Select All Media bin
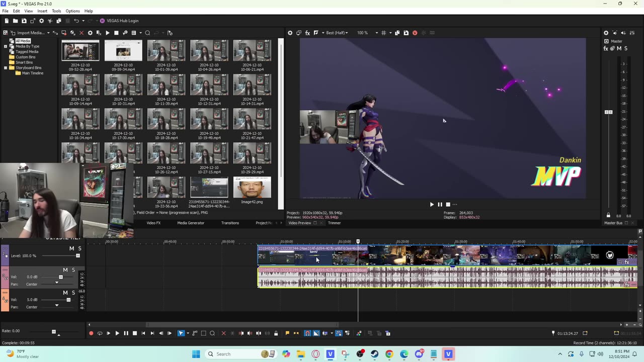Image resolution: width=644 pixels, height=362 pixels. click(x=23, y=41)
